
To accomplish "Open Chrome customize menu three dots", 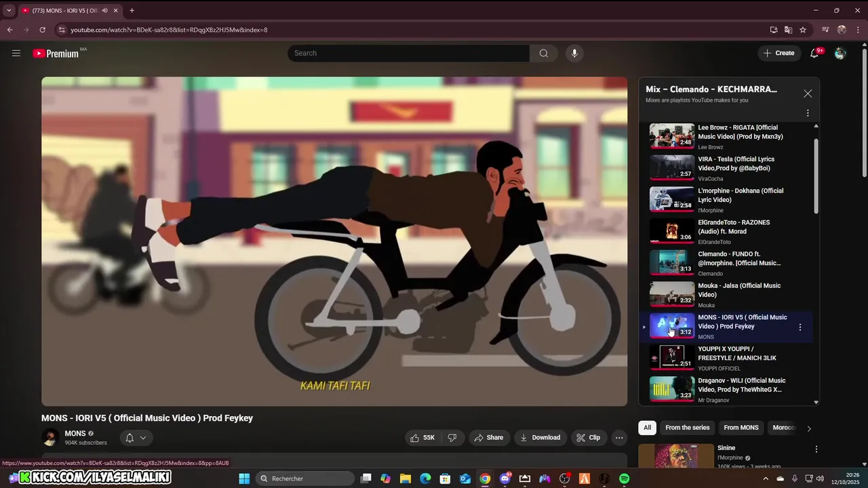I will [859, 30].
